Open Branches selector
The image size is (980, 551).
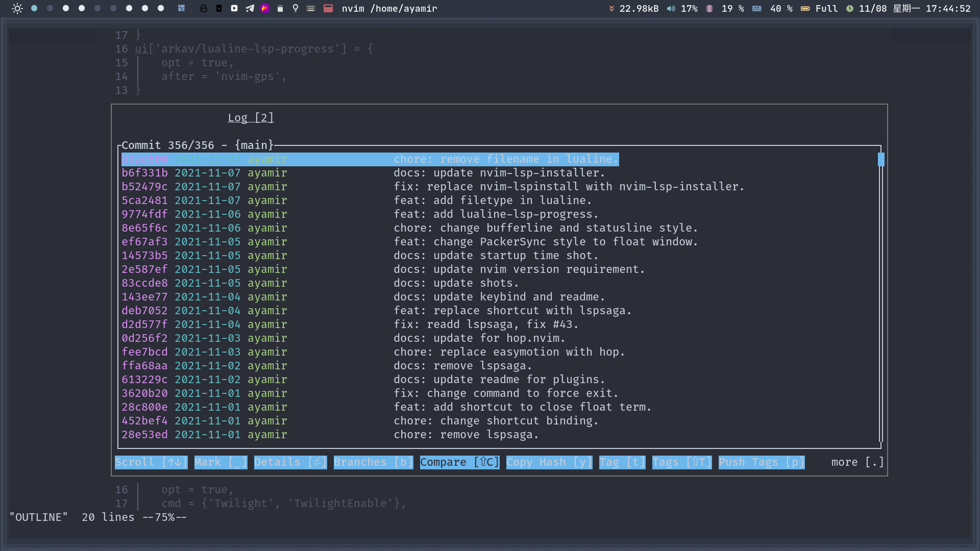(373, 462)
